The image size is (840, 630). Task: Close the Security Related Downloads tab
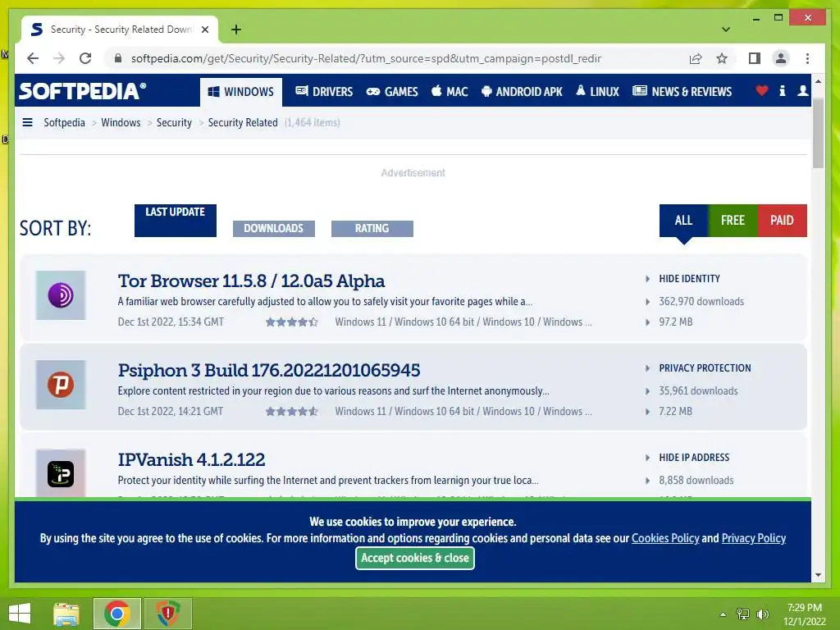pyautogui.click(x=204, y=30)
